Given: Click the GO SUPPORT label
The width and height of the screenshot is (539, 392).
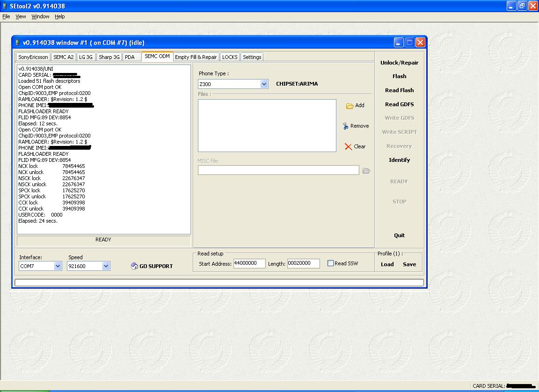Looking at the screenshot, I should point(156,266).
